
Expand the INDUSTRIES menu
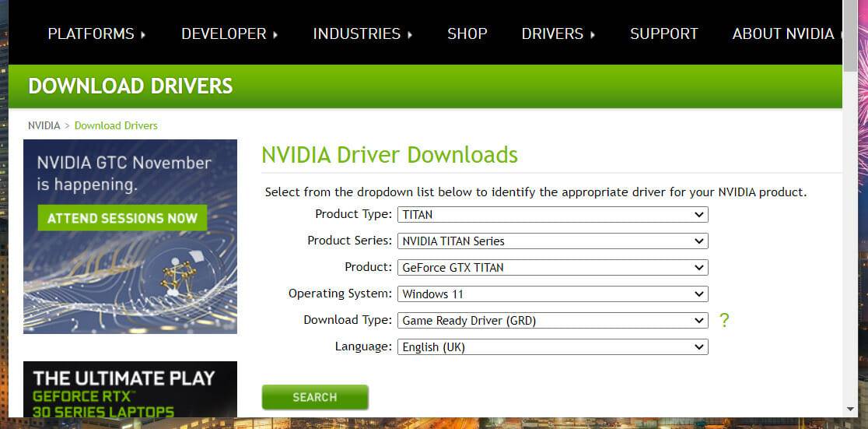tap(362, 34)
